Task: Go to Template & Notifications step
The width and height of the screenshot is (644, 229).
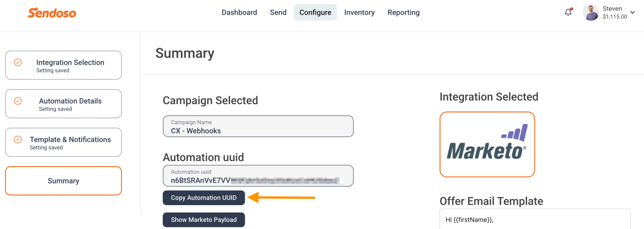Action: click(x=63, y=142)
